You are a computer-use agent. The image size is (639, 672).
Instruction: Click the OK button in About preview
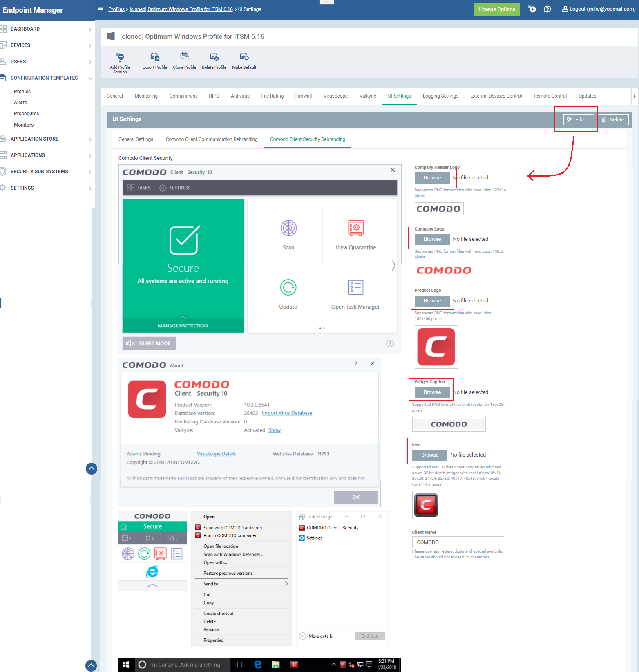[356, 497]
